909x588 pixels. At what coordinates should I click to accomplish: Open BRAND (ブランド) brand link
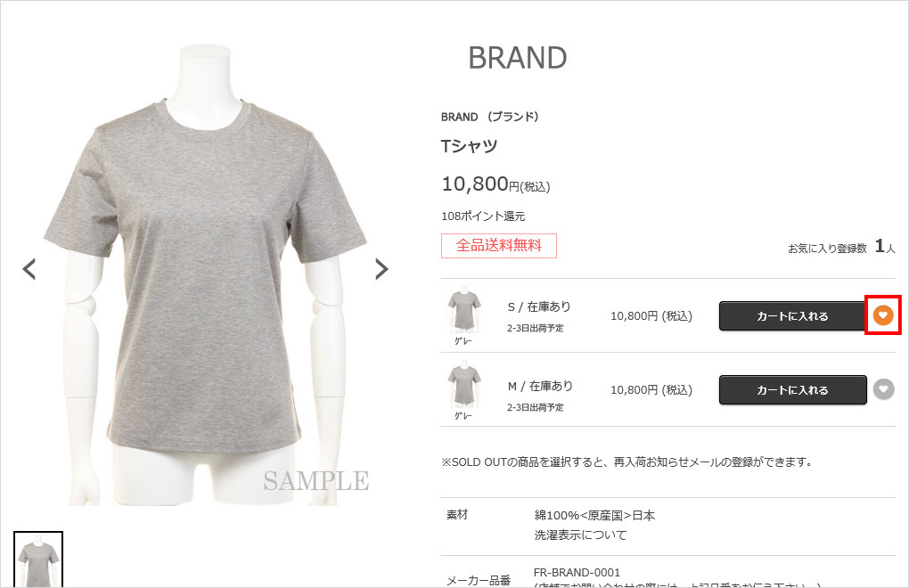tap(490, 117)
